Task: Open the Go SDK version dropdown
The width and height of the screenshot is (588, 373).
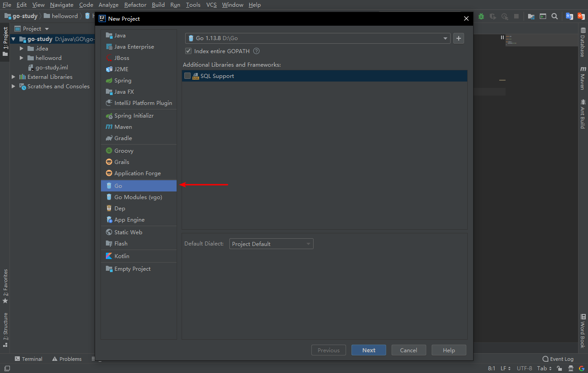Action: [x=446, y=38]
